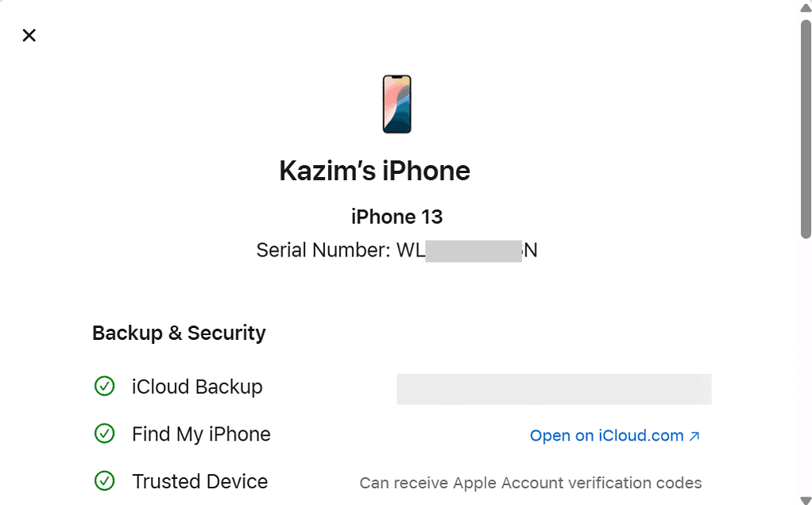The height and width of the screenshot is (505, 812).
Task: Select the iCloud Backup row label
Action: click(x=197, y=387)
